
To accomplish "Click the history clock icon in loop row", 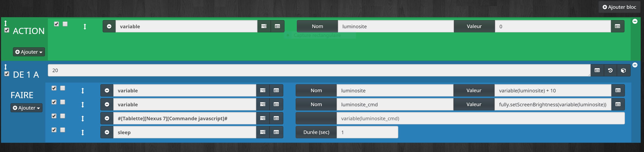I will coord(610,70).
